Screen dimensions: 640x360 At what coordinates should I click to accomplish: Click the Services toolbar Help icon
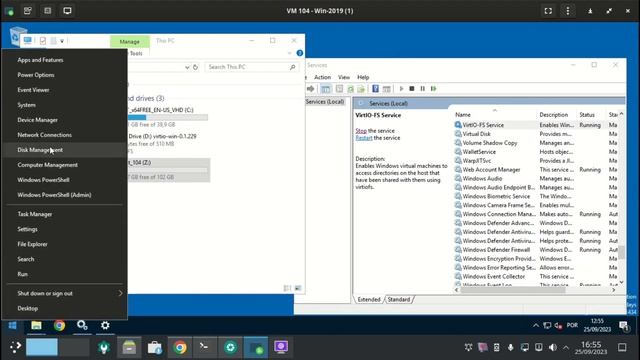click(x=376, y=89)
